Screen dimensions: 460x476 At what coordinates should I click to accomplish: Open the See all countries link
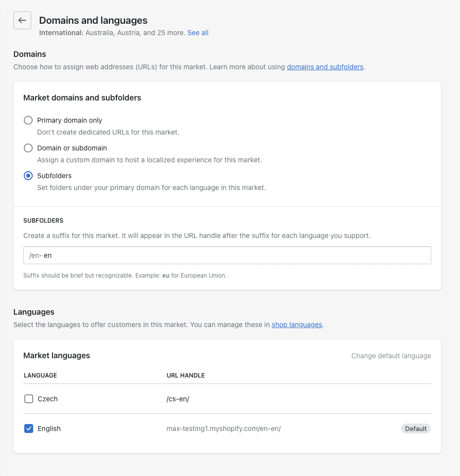[198, 33]
